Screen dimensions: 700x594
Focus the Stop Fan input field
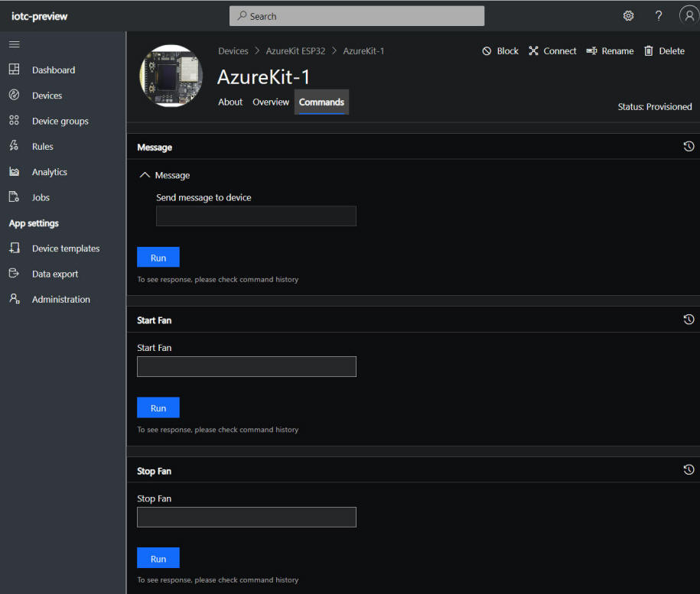point(246,518)
